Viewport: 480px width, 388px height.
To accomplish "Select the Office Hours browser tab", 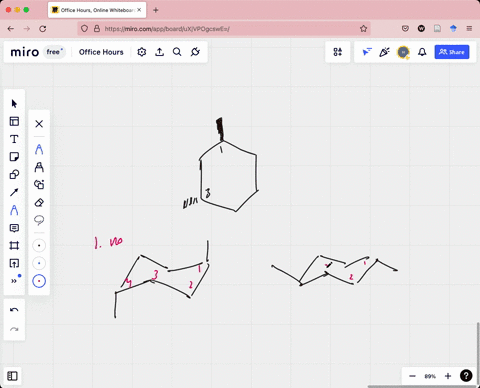I will (97, 10).
